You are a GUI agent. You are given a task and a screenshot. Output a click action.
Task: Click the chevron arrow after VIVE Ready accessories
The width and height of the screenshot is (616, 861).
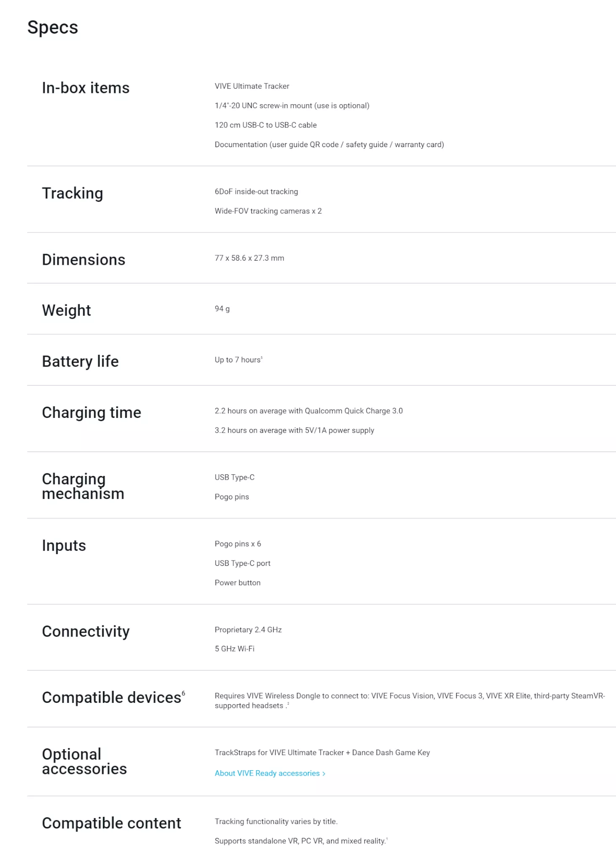(324, 774)
